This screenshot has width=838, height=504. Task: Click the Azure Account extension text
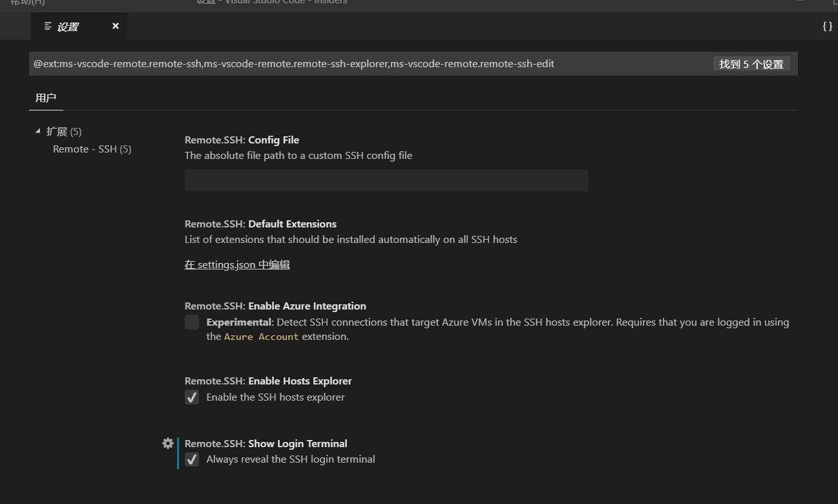(262, 337)
